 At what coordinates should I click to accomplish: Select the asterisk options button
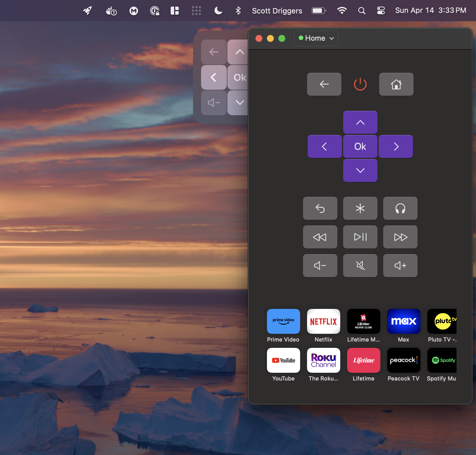pyautogui.click(x=360, y=208)
